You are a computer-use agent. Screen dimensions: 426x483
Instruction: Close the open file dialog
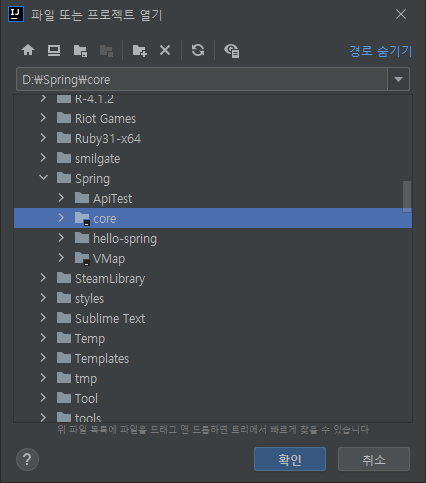(x=401, y=14)
